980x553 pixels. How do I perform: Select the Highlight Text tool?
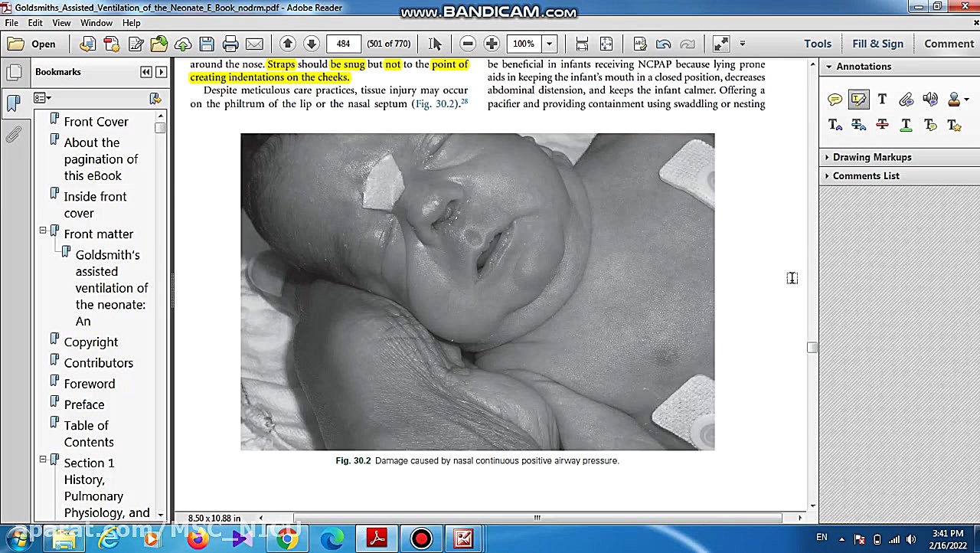858,100
